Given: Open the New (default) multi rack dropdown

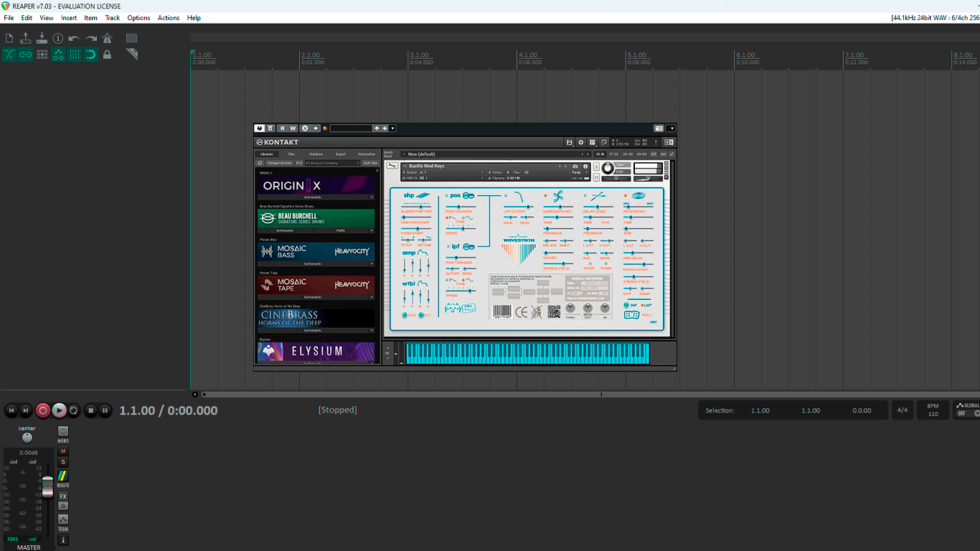Looking at the screenshot, I should (495, 154).
